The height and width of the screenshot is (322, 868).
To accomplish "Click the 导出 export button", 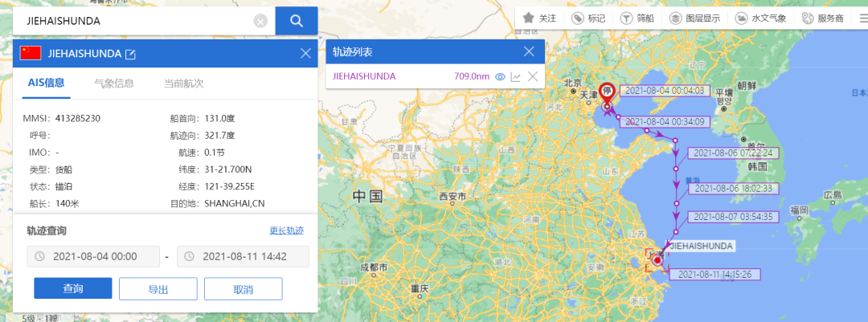I will [158, 289].
